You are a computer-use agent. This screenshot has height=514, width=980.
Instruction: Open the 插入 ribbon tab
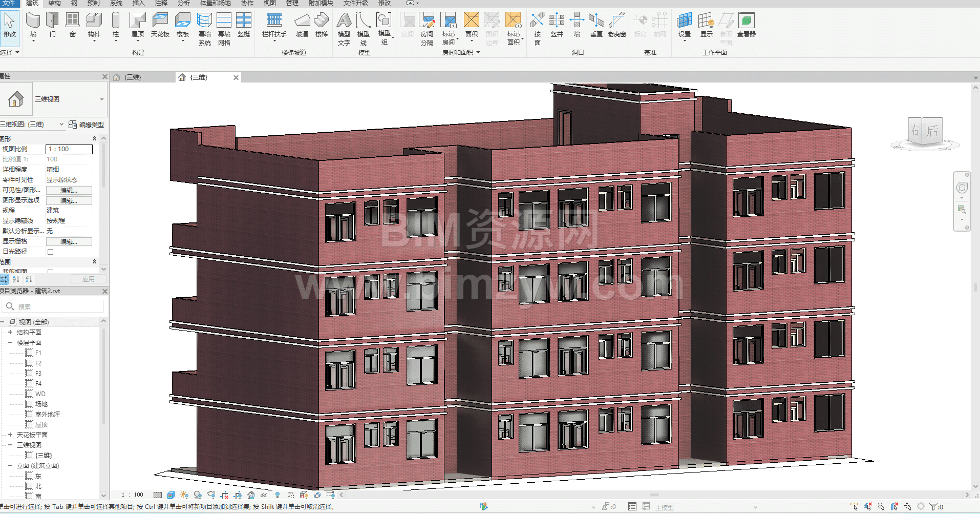(138, 3)
